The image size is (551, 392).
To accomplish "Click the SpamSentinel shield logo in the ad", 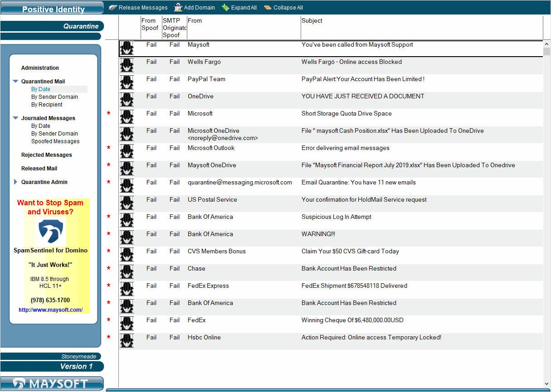I will [50, 231].
